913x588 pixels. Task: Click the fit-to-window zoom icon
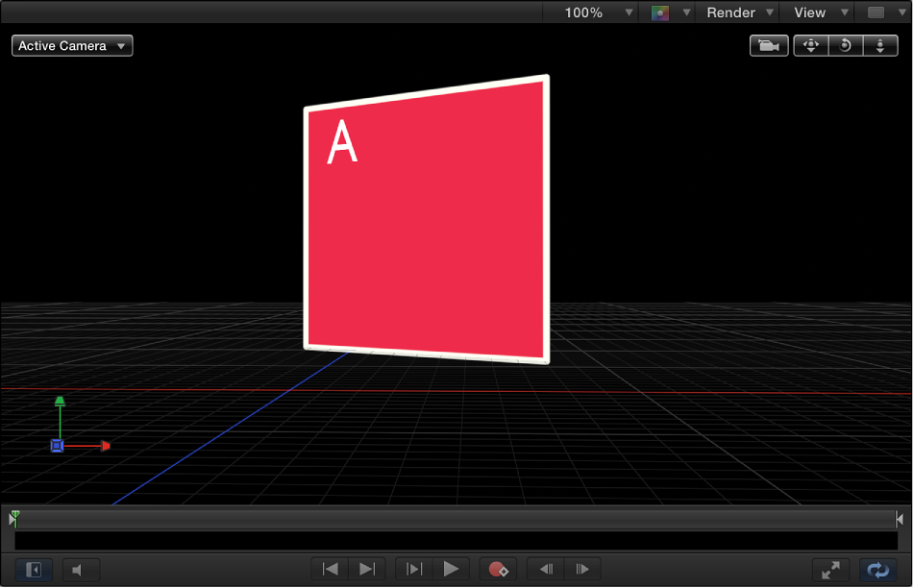(831, 569)
